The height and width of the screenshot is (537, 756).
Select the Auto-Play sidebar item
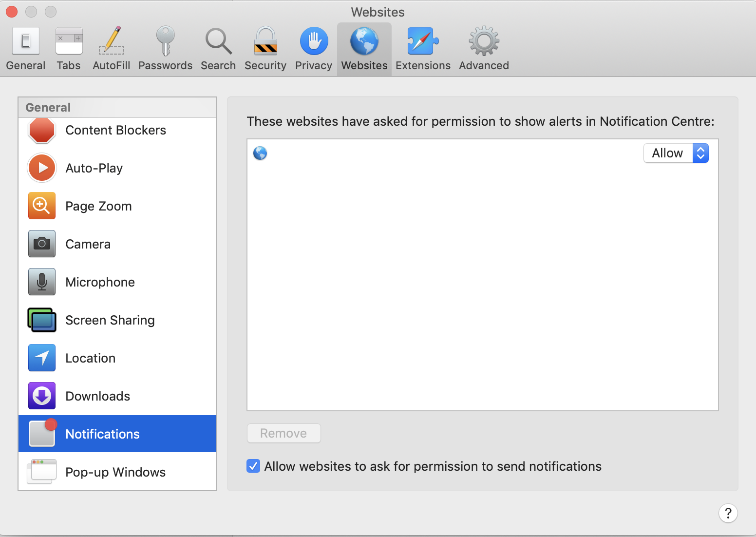(x=94, y=168)
